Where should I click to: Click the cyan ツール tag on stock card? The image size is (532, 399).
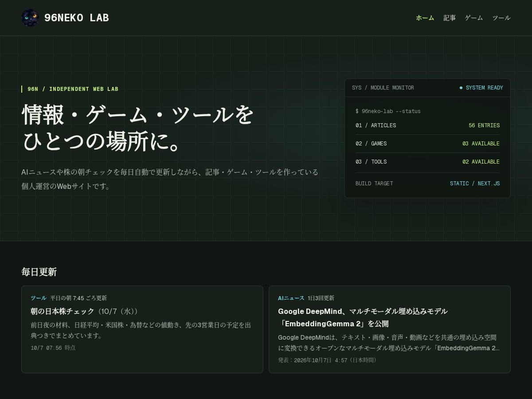click(39, 298)
